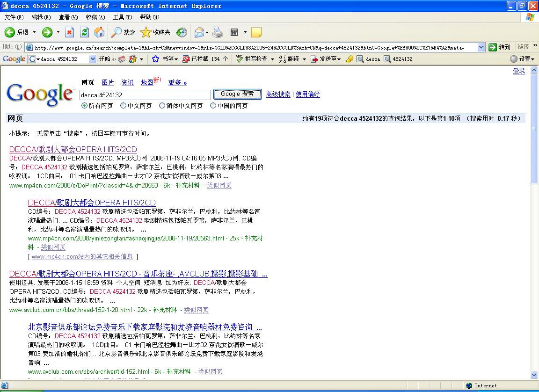Click the Google logo on the page
The height and width of the screenshot is (392, 539).
click(x=40, y=94)
